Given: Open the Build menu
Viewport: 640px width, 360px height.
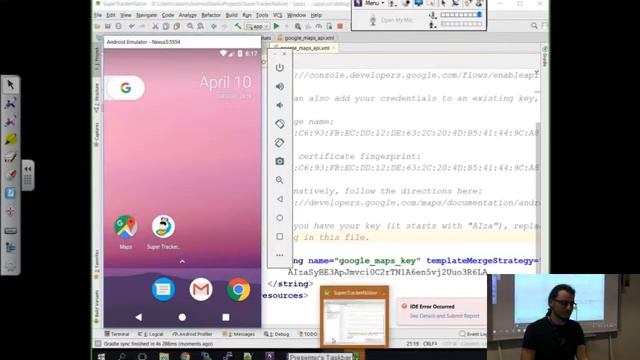Looking at the screenshot, I should (x=231, y=15).
